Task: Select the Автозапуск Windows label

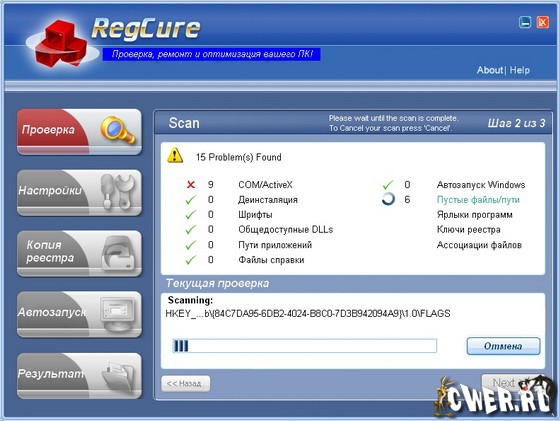Action: pos(481,185)
